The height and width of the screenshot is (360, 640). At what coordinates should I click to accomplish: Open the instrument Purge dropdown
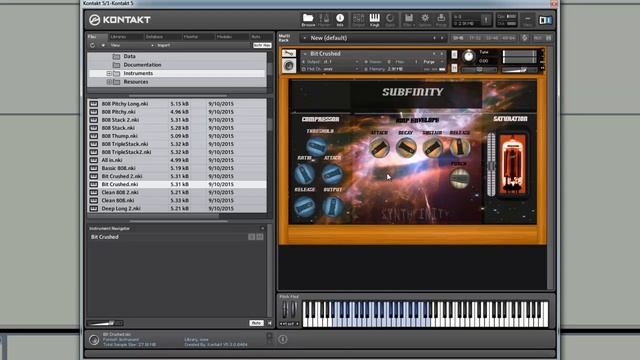point(433,62)
